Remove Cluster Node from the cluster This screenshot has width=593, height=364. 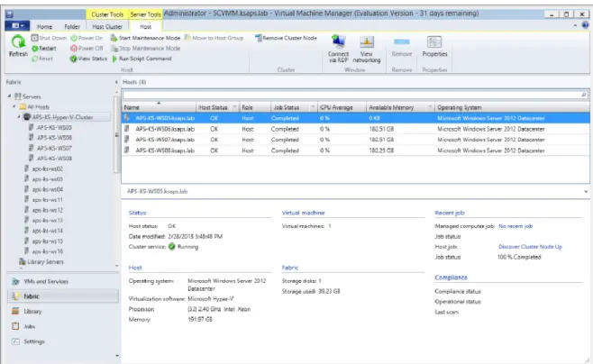(x=286, y=38)
